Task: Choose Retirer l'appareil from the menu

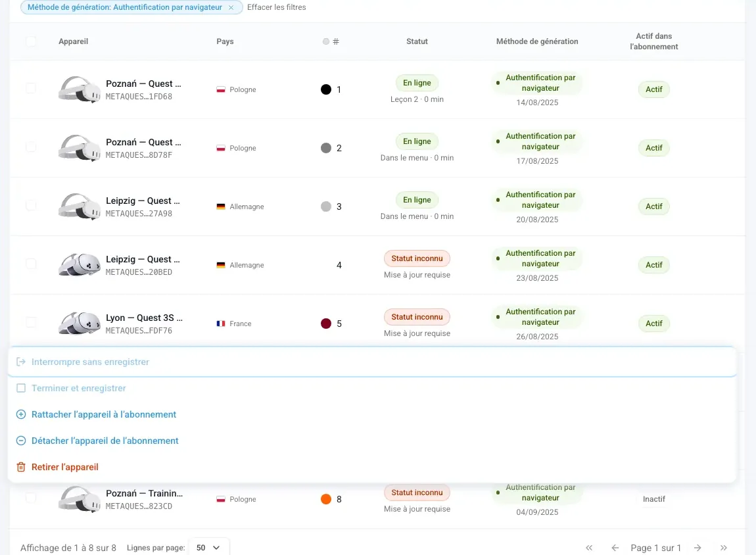Action: click(x=371, y=468)
